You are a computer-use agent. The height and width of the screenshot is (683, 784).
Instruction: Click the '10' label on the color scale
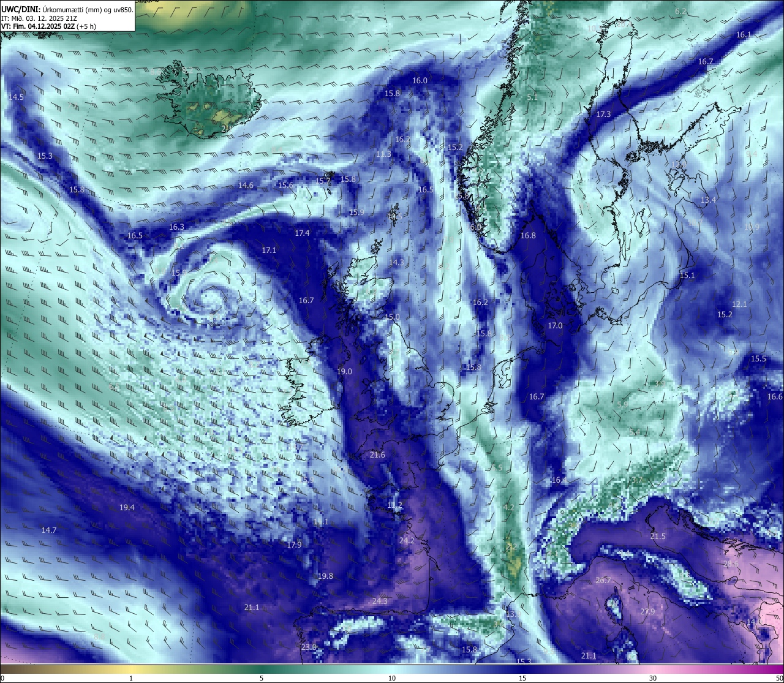392,678
